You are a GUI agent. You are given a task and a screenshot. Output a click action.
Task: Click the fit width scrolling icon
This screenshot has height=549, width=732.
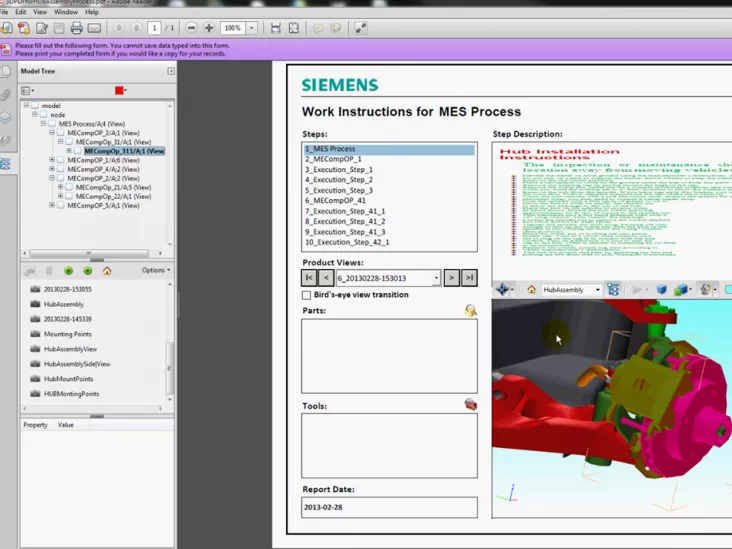(276, 28)
